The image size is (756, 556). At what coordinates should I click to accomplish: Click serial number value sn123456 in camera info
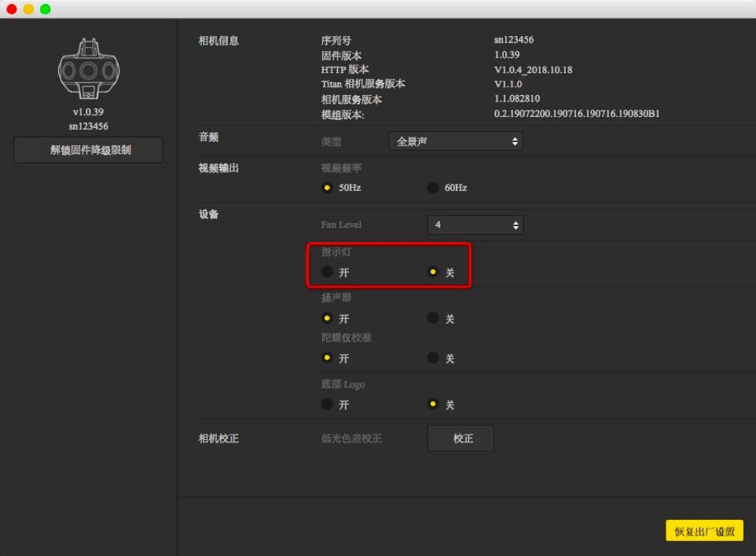tap(514, 39)
